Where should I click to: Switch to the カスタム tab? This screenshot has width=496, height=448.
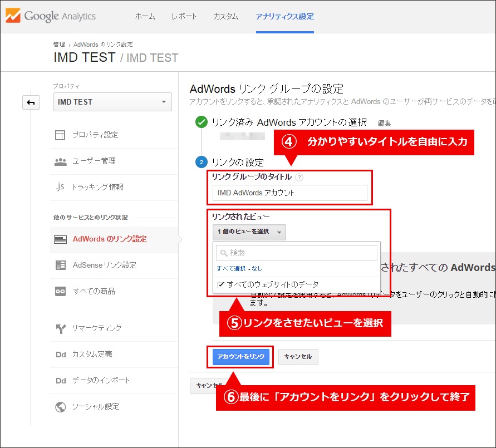225,16
